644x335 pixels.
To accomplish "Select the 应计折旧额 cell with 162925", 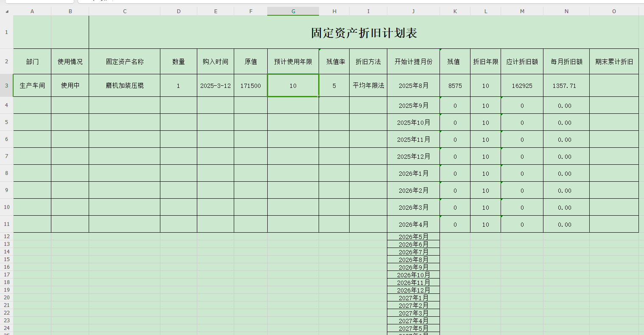I will coord(522,86).
